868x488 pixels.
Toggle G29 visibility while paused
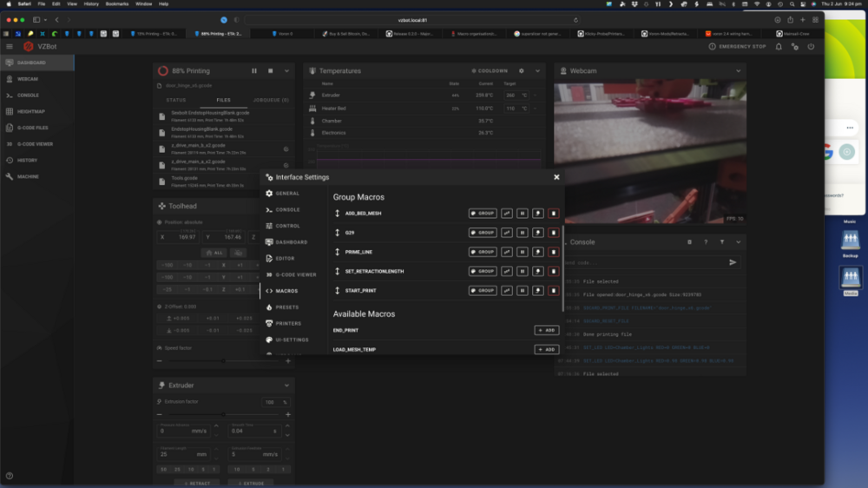(522, 233)
